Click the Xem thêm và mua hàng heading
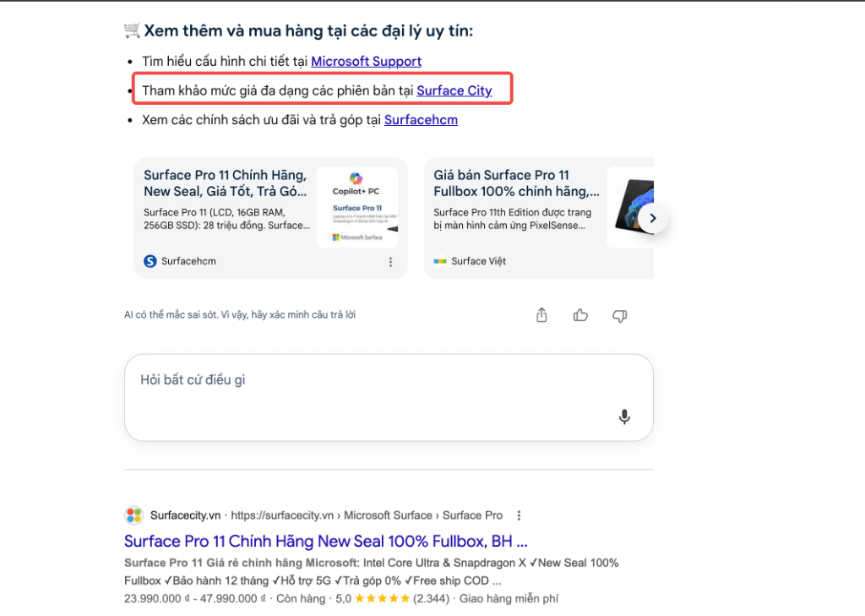The width and height of the screenshot is (865, 616). click(308, 31)
